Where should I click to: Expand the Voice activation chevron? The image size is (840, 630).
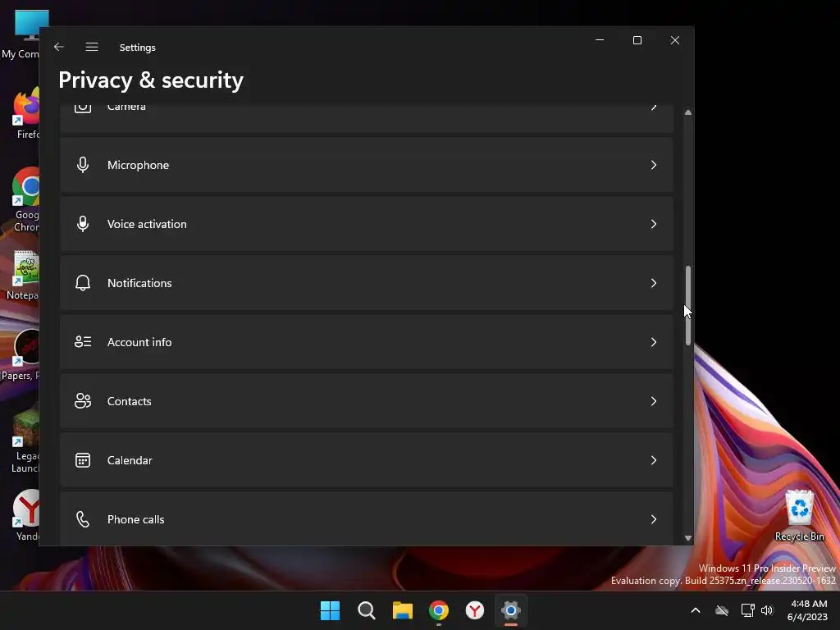(654, 224)
